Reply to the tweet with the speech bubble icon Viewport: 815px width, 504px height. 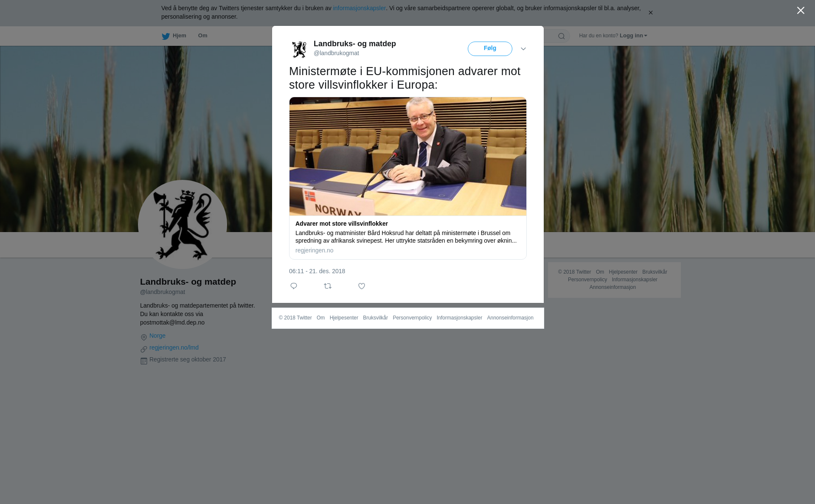pyautogui.click(x=294, y=286)
